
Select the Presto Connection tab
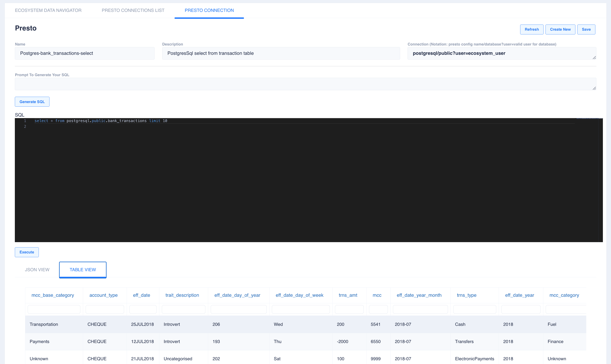(209, 10)
